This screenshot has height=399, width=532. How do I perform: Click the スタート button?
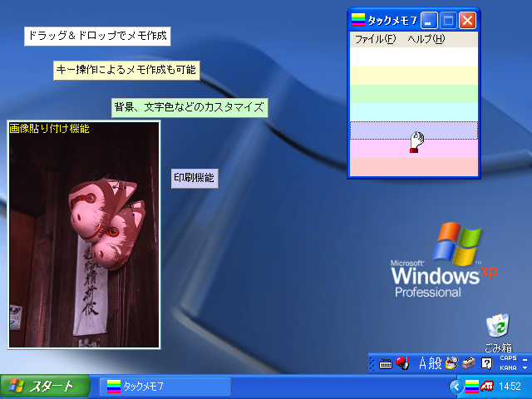tap(45, 386)
